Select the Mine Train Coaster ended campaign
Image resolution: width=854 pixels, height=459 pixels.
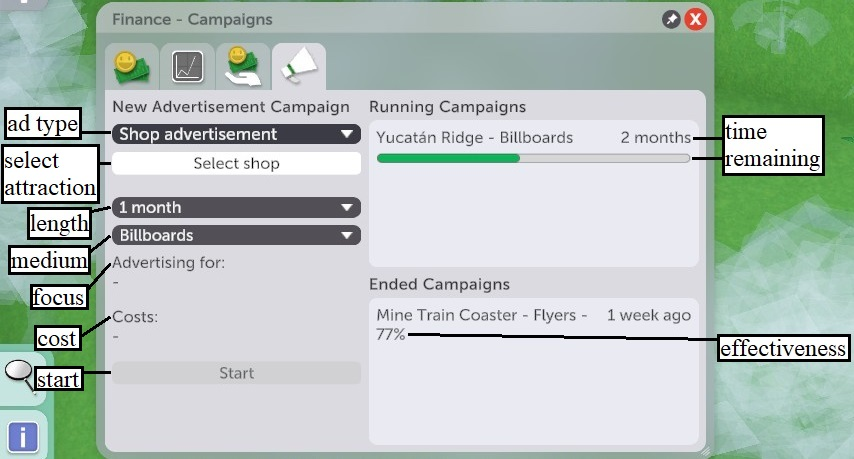pos(482,316)
